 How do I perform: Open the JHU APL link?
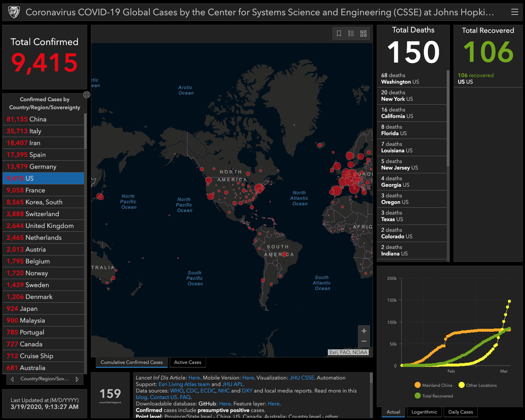pos(233,384)
